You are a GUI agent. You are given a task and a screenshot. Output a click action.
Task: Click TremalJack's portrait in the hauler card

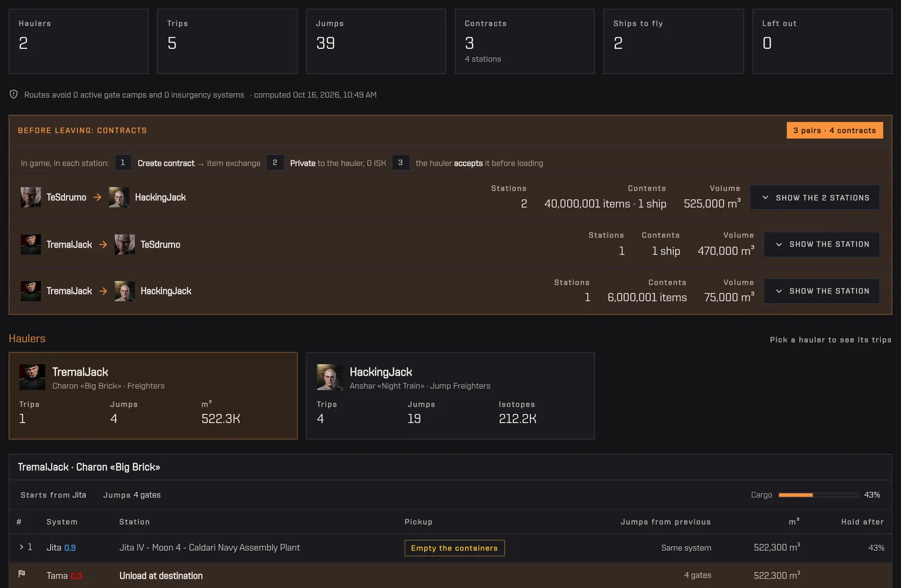(32, 377)
